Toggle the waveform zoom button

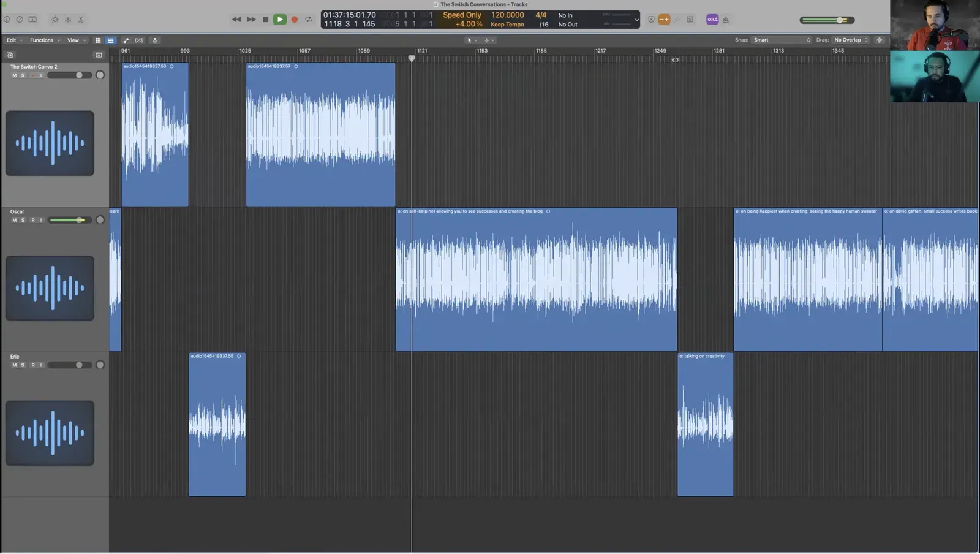pos(880,40)
